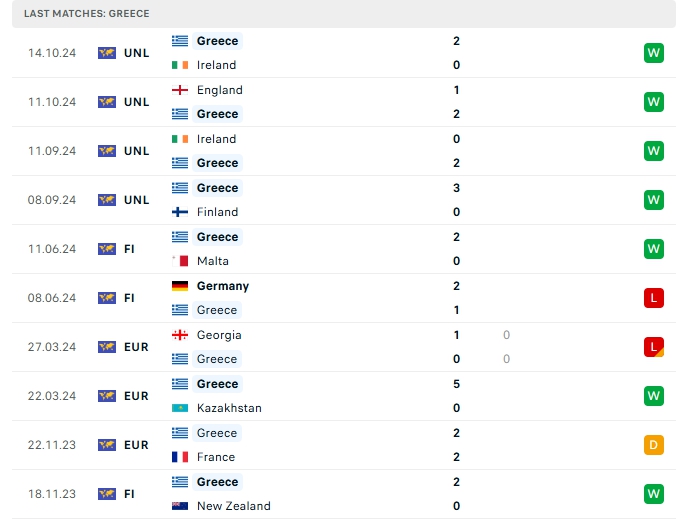Click the Georgia flag icon
685x520 pixels.
coord(180,335)
